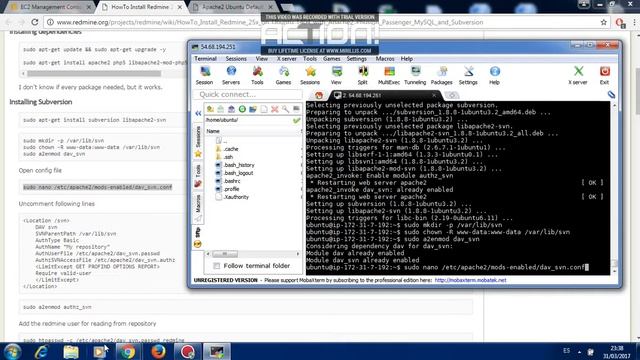Open File Explorer from taskbar
This screenshot has height=360, width=640.
click(71, 351)
